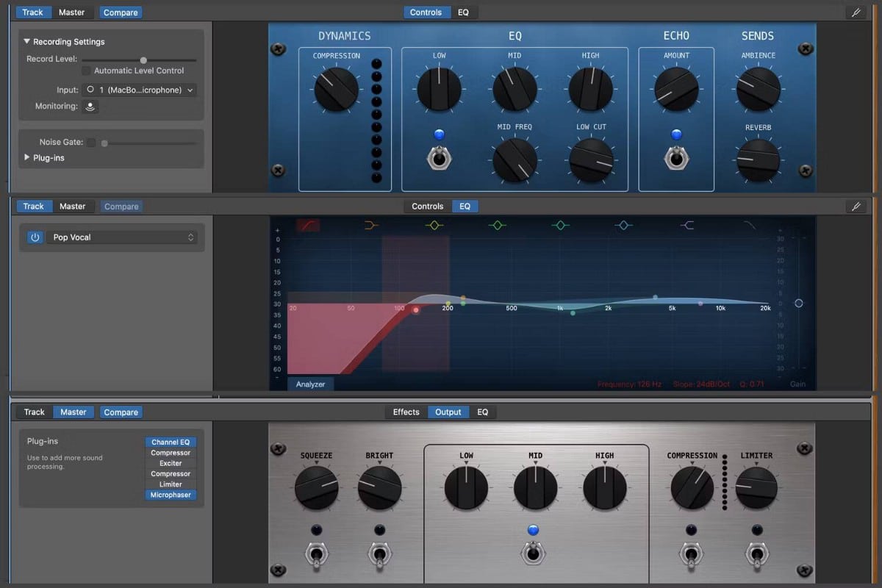Enable the Automatic Level Control checkbox

[85, 70]
